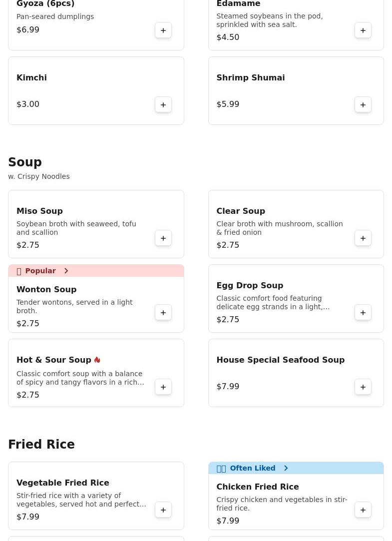Viewport: 392px width, 541px height.
Task: Select the Kimchi item title
Action: (31, 77)
